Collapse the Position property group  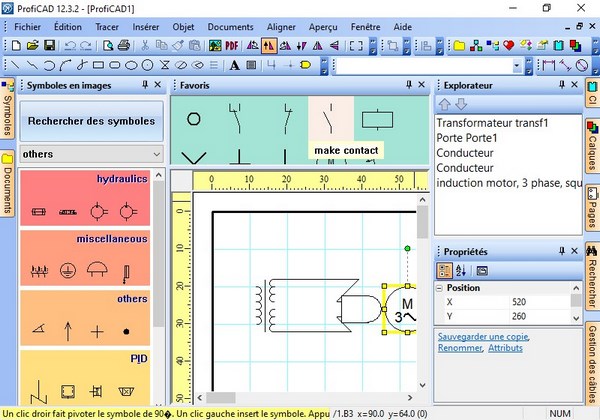coord(440,288)
